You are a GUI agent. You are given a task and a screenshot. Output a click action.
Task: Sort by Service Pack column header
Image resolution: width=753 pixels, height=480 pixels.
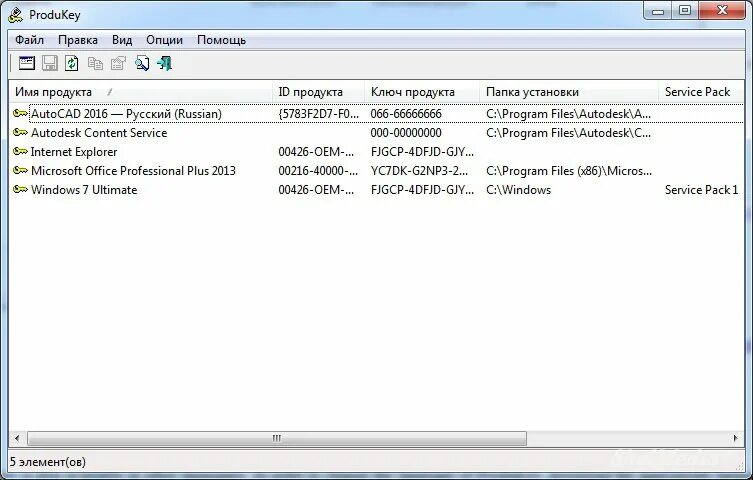(x=701, y=92)
